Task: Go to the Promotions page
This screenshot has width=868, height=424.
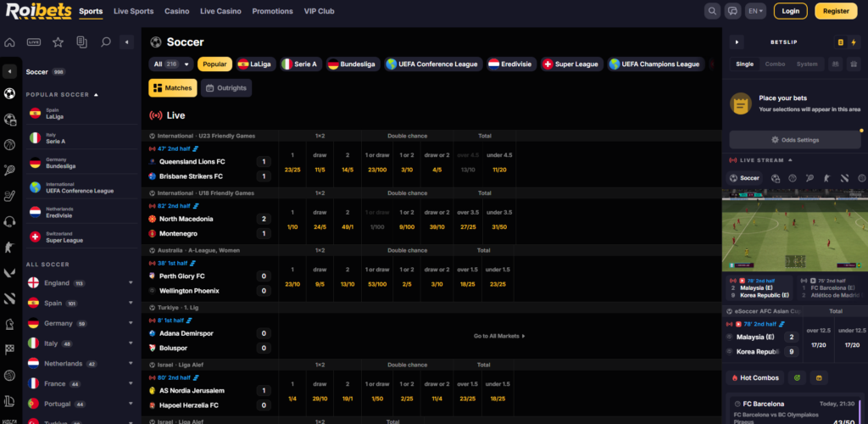Action: pos(272,11)
